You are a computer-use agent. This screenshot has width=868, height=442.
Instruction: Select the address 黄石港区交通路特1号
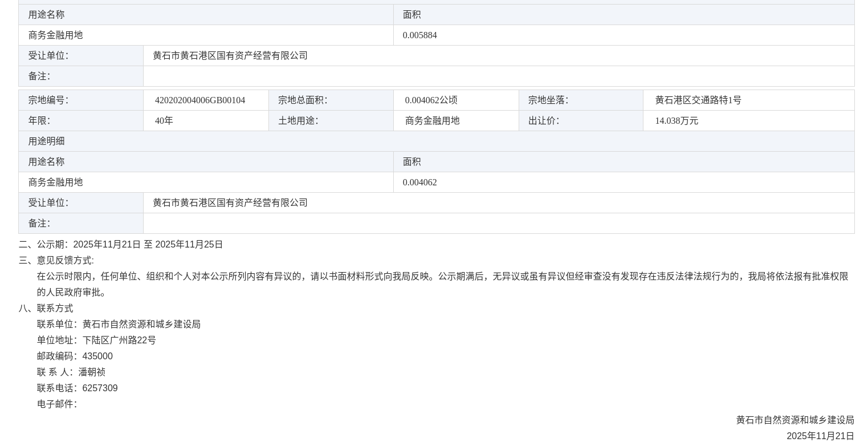[698, 100]
